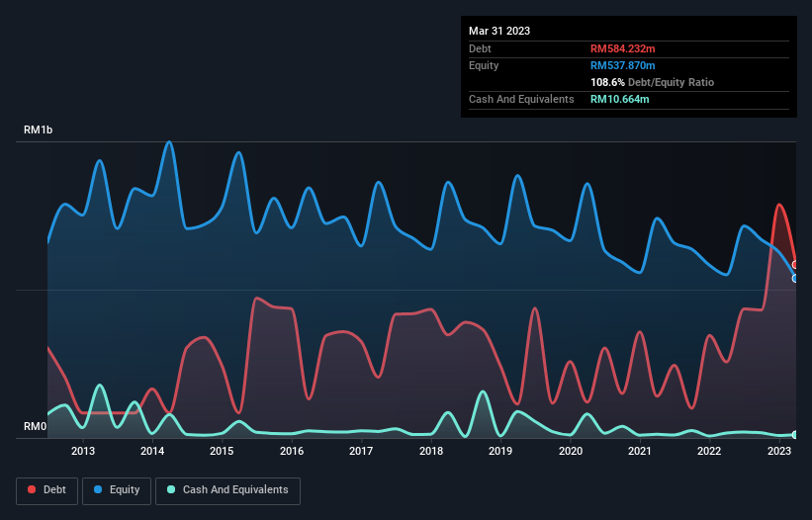Click the 2014 x-axis label
The height and width of the screenshot is (520, 812).
pyautogui.click(x=152, y=451)
